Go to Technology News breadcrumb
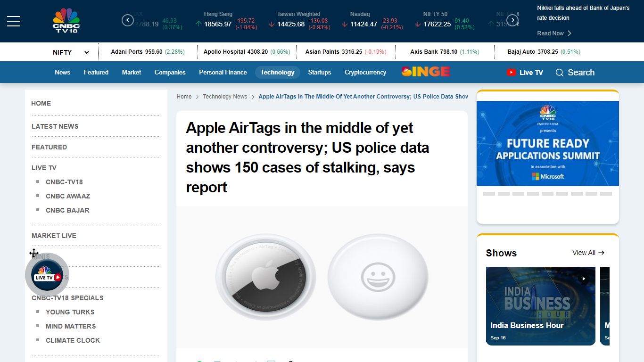The height and width of the screenshot is (362, 644). point(225,97)
